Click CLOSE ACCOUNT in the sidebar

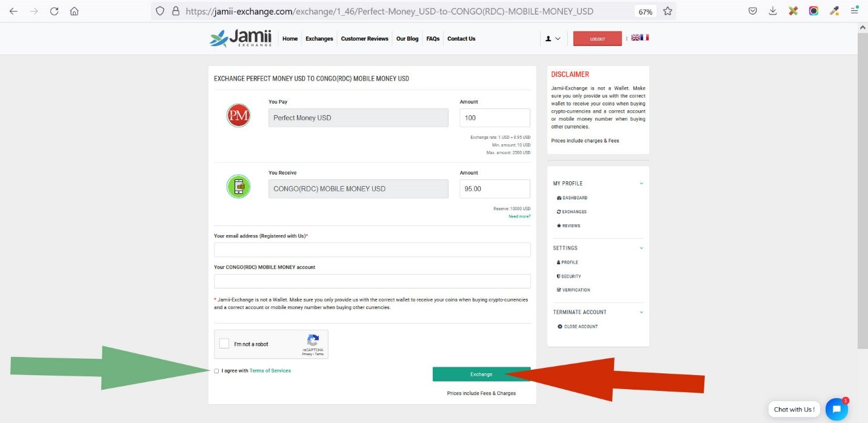[578, 327]
